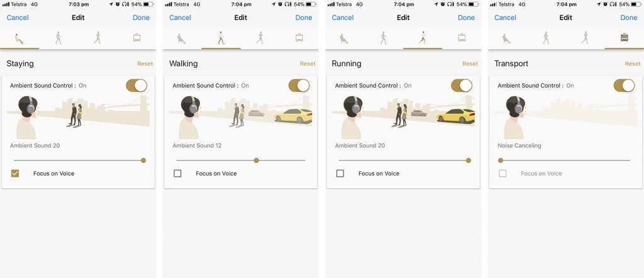
Task: Disable Ambient Sound Control toggle for Staying
Action: pos(136,86)
